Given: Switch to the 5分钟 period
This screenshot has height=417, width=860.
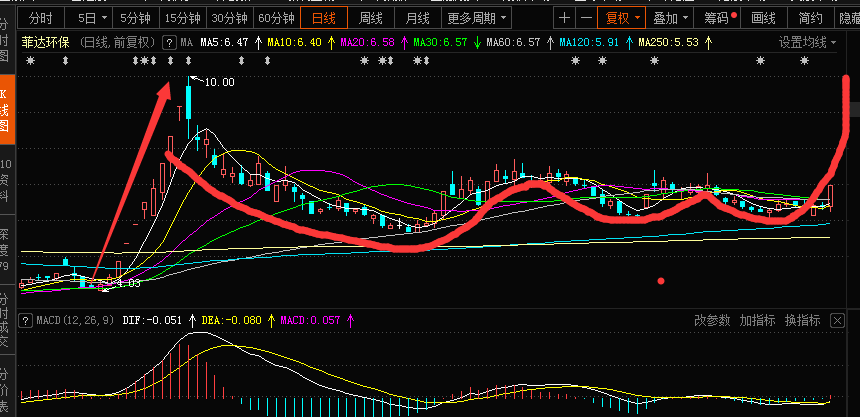Looking at the screenshot, I should pyautogui.click(x=135, y=18).
